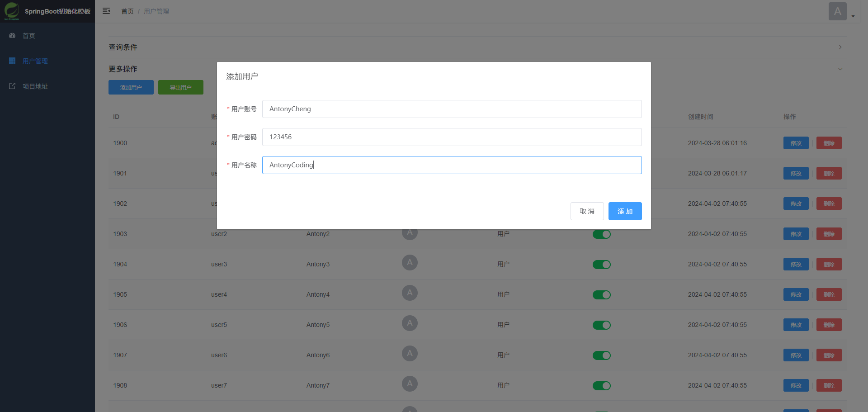Go to 首页 breadcrumb link
The width and height of the screenshot is (868, 412).
[x=127, y=11]
